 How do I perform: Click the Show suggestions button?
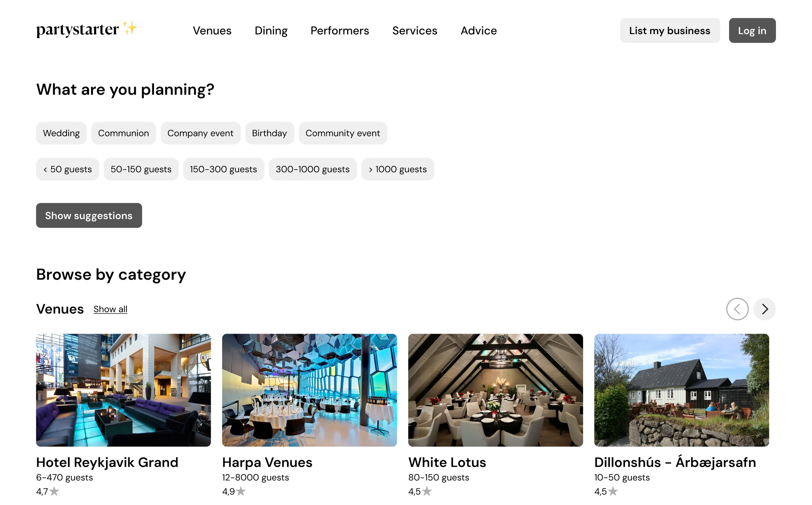click(x=89, y=215)
